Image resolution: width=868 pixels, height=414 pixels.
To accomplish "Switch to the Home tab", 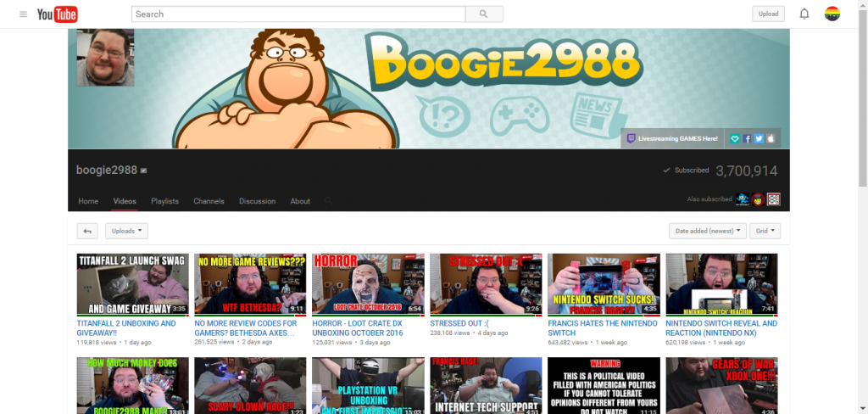I will click(88, 201).
